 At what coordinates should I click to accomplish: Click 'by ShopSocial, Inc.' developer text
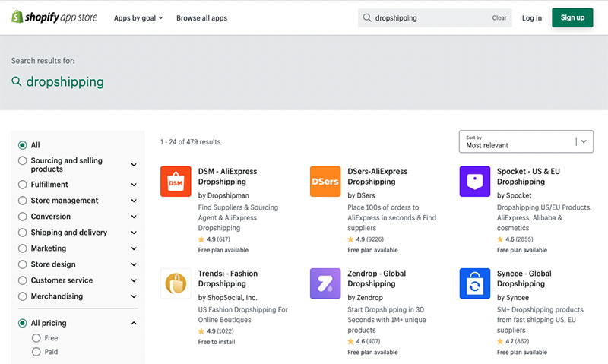tap(227, 297)
